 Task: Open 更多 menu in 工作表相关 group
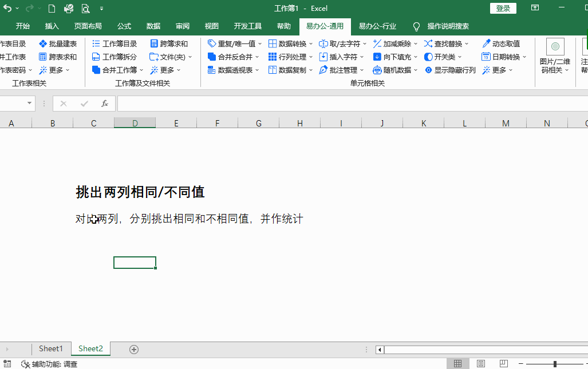(54, 70)
